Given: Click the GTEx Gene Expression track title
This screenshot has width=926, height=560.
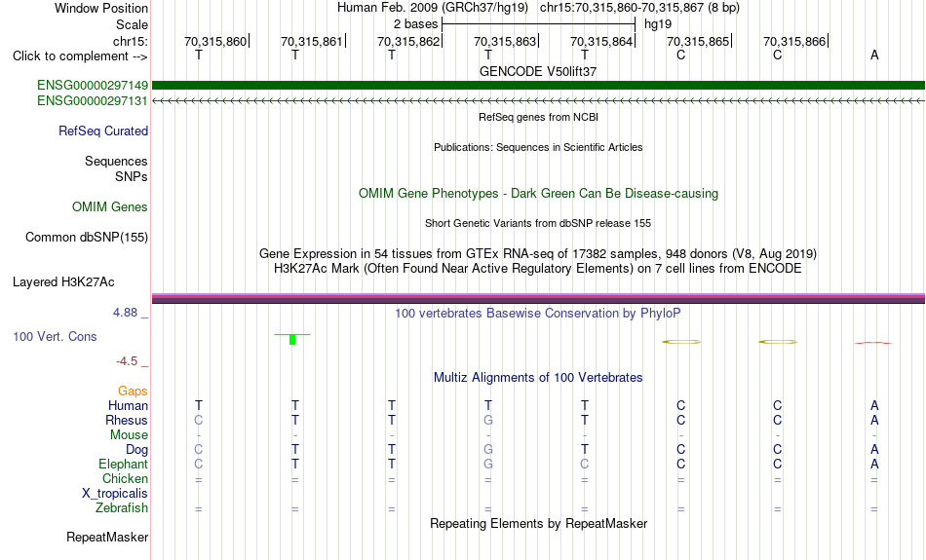Looking at the screenshot, I should pos(538,254).
